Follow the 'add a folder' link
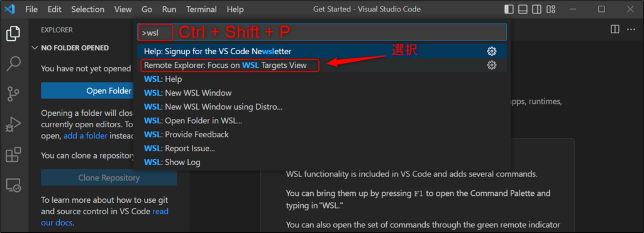This screenshot has height=233, width=644. [86, 135]
